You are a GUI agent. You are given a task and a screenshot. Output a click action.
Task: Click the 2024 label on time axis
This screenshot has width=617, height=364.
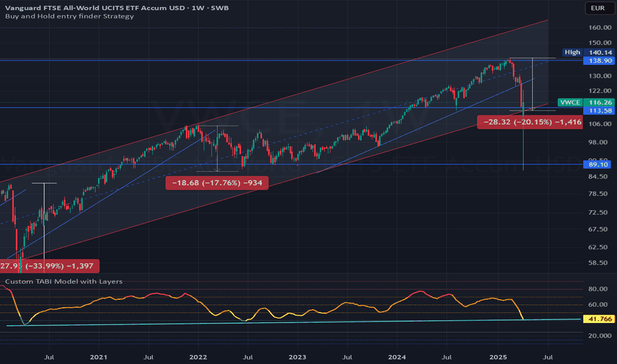click(397, 357)
